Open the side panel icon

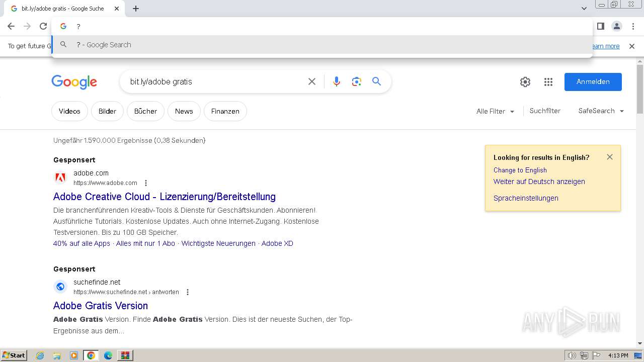coord(600,26)
